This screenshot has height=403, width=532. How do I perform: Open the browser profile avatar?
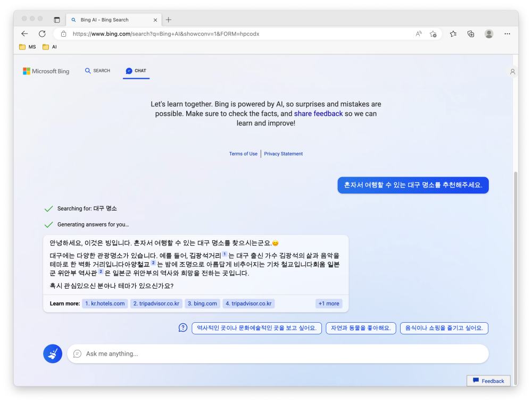click(x=488, y=33)
